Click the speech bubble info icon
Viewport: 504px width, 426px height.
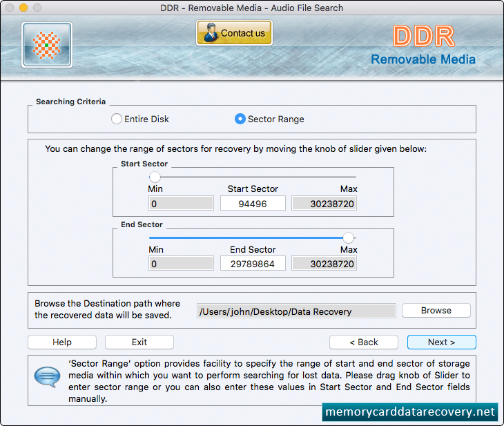47,376
